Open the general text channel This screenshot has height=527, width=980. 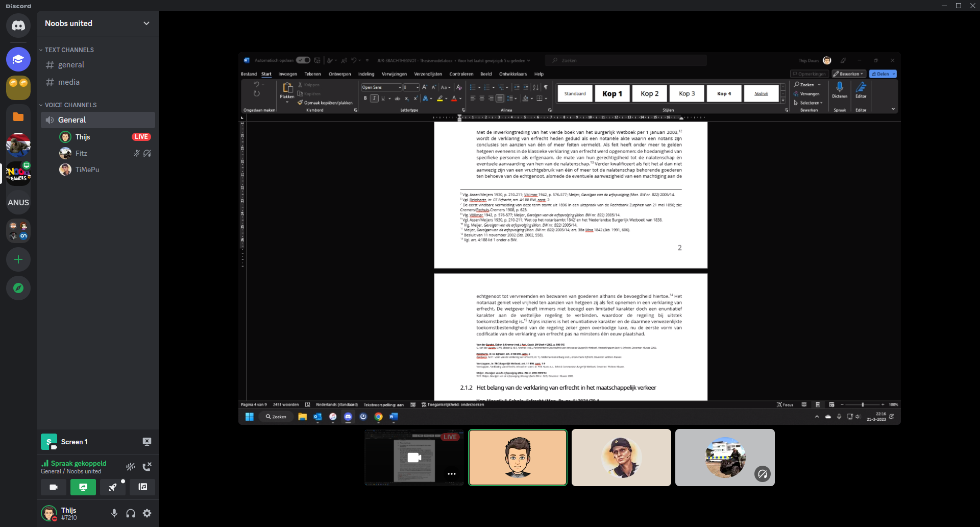pos(71,65)
